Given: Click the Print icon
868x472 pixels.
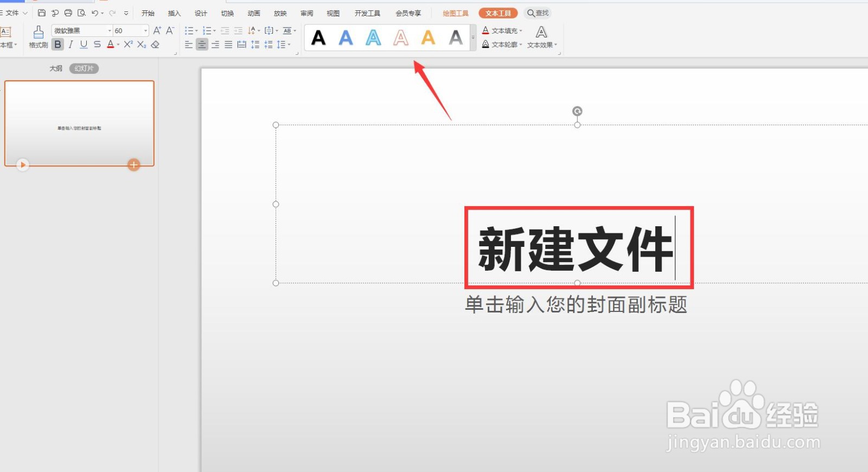Looking at the screenshot, I should point(68,13).
